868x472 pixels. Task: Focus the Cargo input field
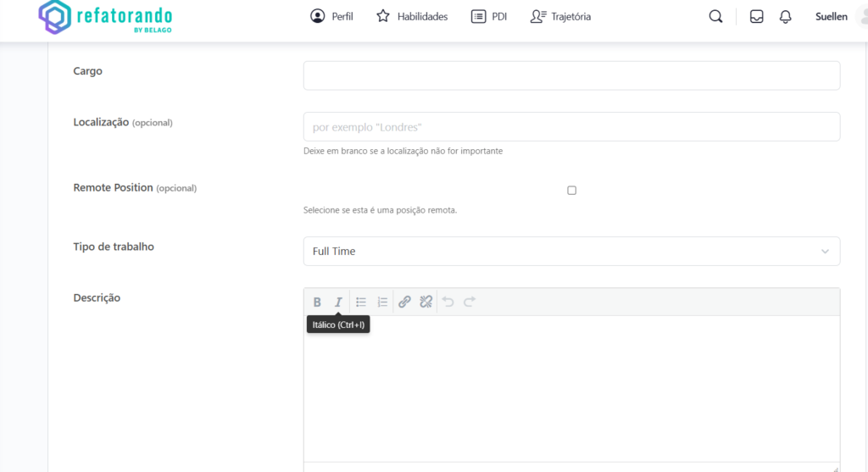[571, 75]
